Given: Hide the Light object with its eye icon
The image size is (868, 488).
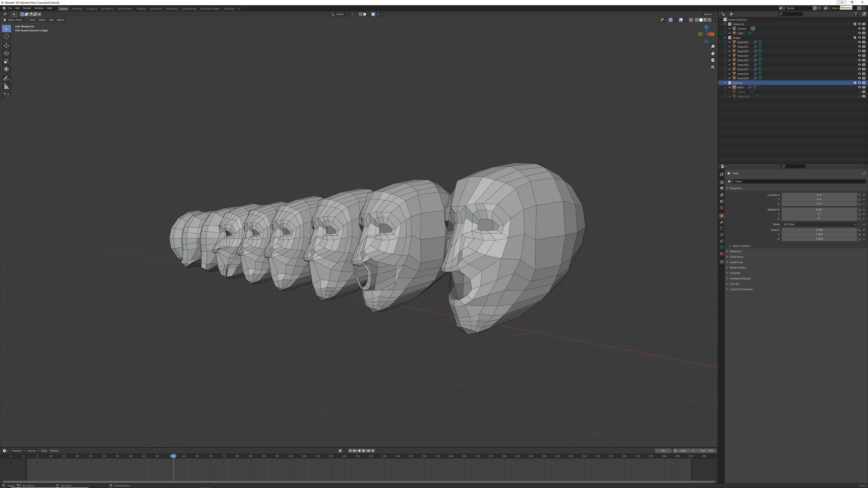Looking at the screenshot, I should pos(859,33).
